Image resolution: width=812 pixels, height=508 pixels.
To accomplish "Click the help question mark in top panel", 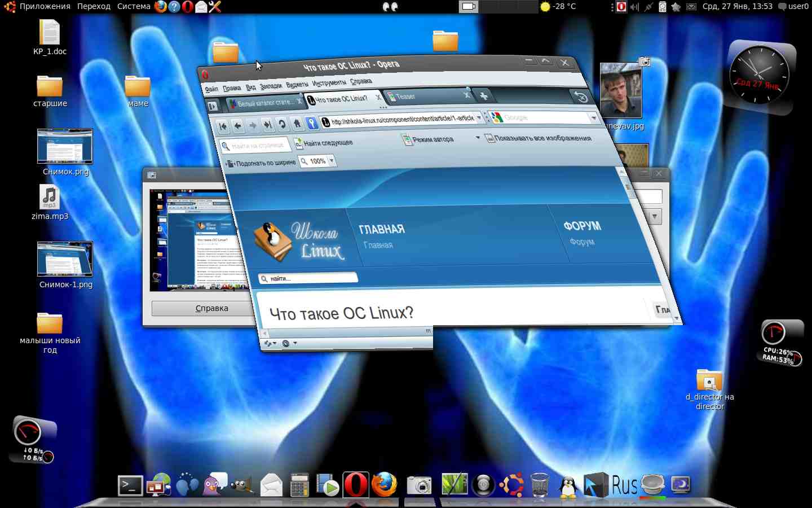I will click(174, 7).
